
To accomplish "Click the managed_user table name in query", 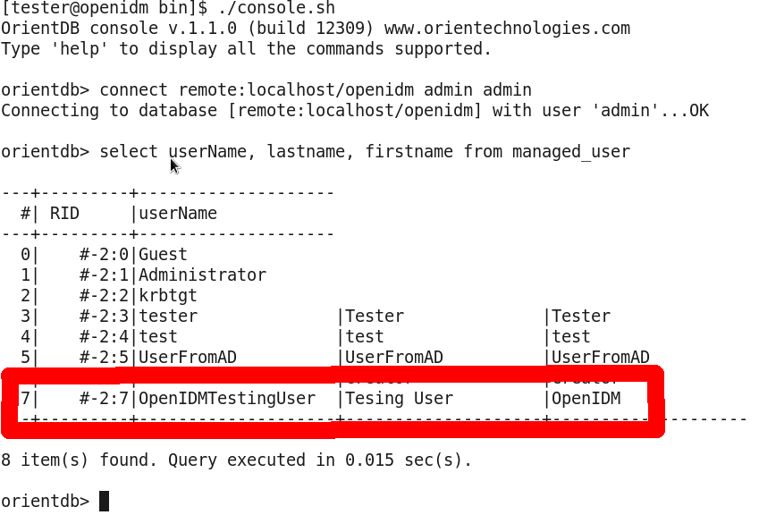I will coord(571,151).
